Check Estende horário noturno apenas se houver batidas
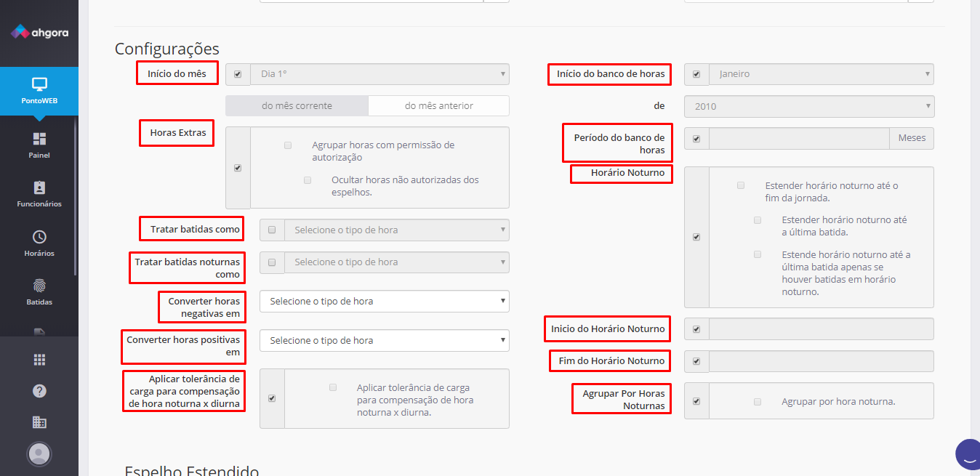 (758, 254)
